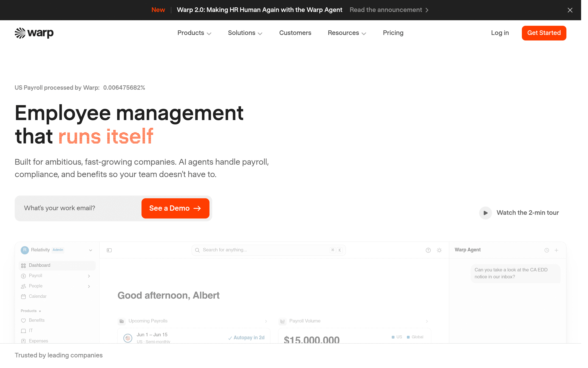588x368 pixels.
Task: Expand the Relativity workspace switcher chevron
Action: click(90, 250)
